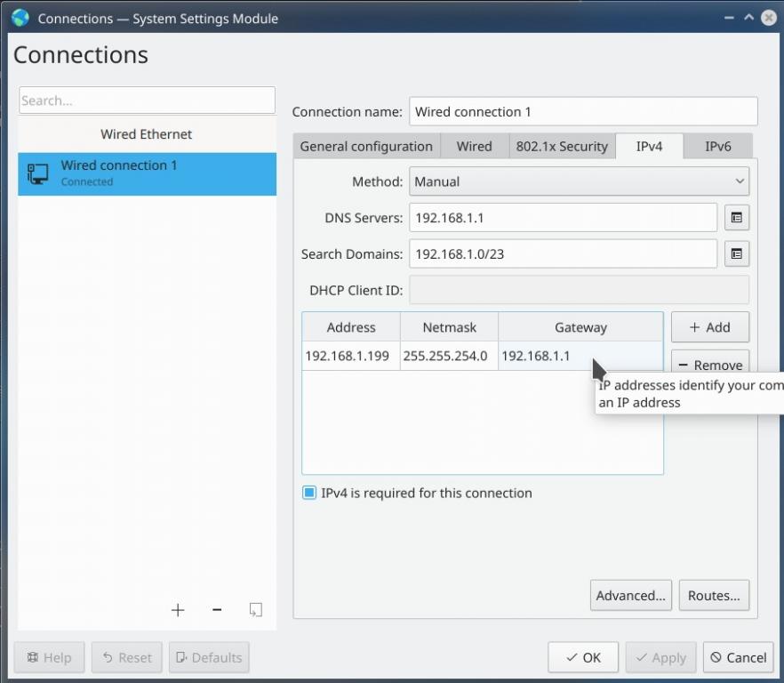Click the Cancel button
This screenshot has height=683, width=784.
738,657
